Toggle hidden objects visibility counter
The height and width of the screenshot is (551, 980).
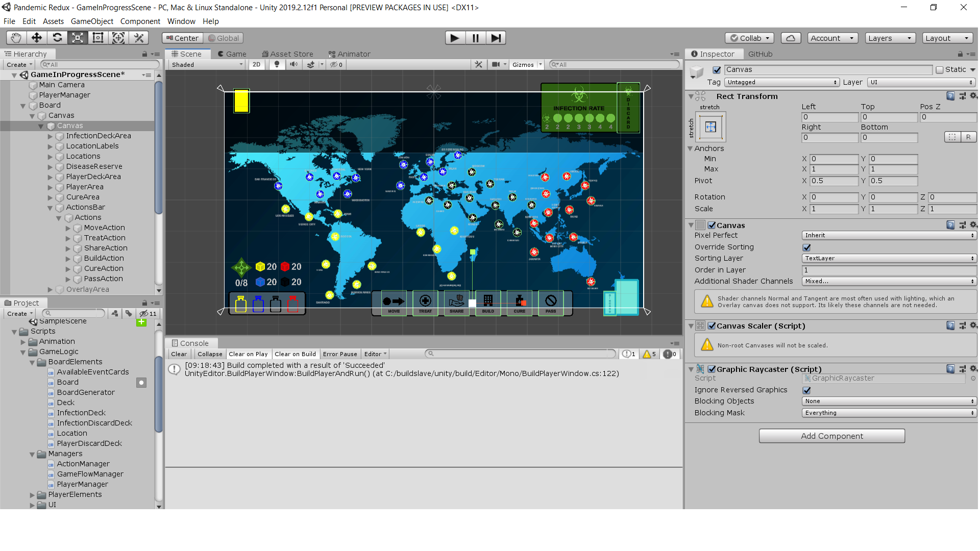pyautogui.click(x=336, y=64)
